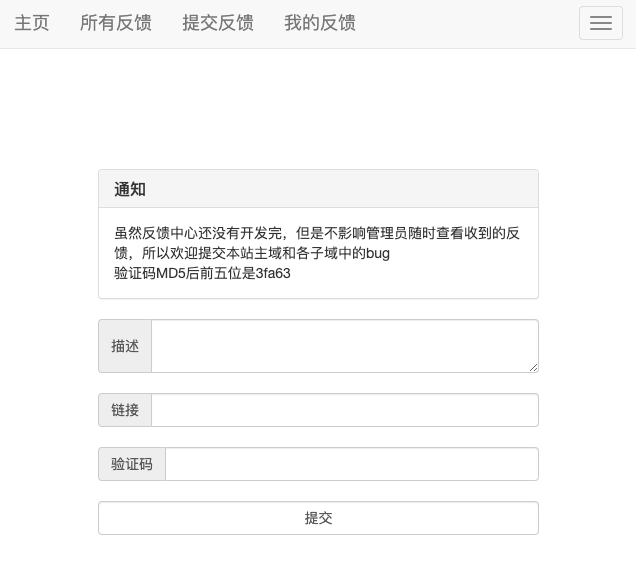Viewport: 636px width, 576px height.
Task: Click the 验证码 field label
Action: coord(132,464)
